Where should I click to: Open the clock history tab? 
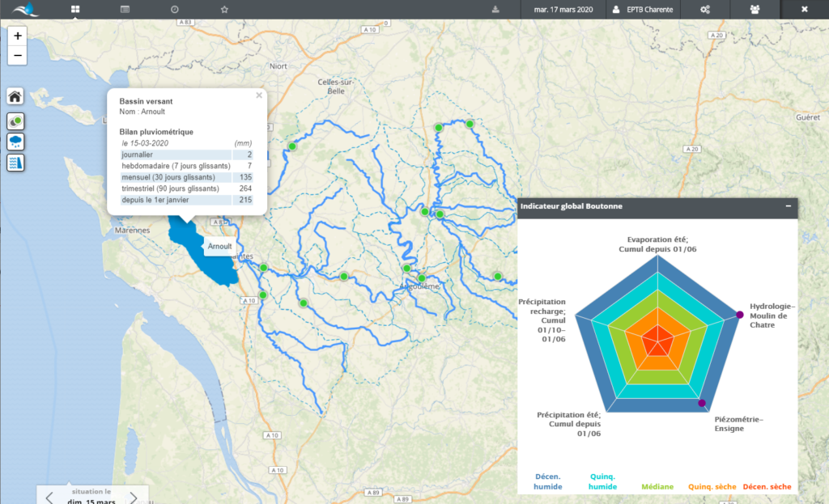175,10
